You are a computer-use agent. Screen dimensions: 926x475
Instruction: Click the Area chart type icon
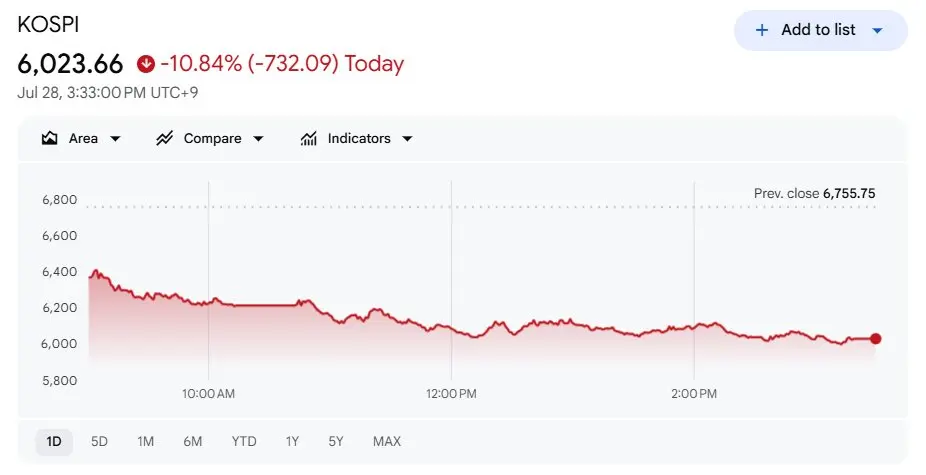click(x=50, y=138)
